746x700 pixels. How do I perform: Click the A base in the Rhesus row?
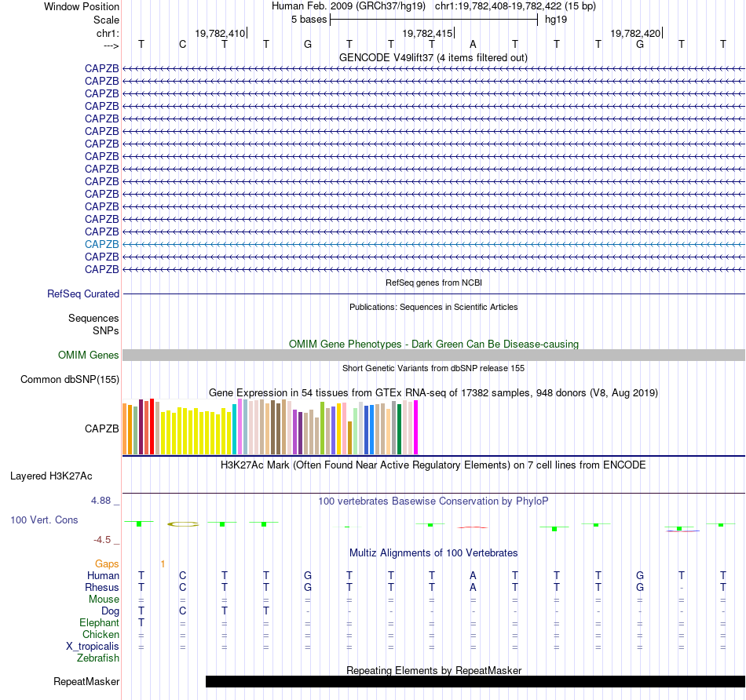coord(473,587)
